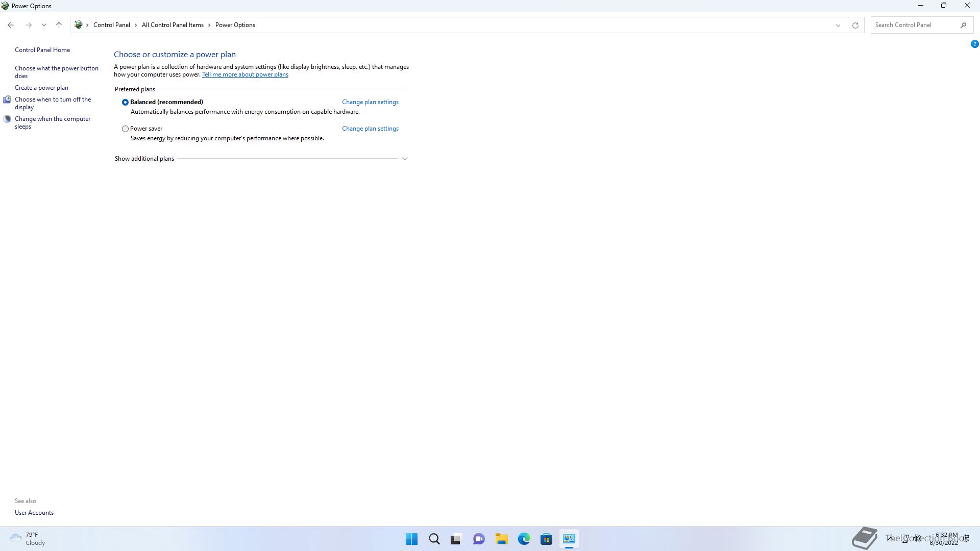Click the Search Control Panel field
Image resolution: width=980 pixels, height=551 pixels.
(914, 25)
